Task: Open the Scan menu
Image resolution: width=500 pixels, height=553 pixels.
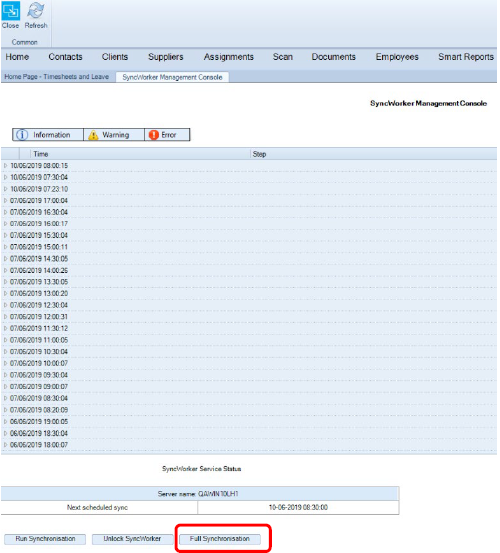Action: coord(282,57)
